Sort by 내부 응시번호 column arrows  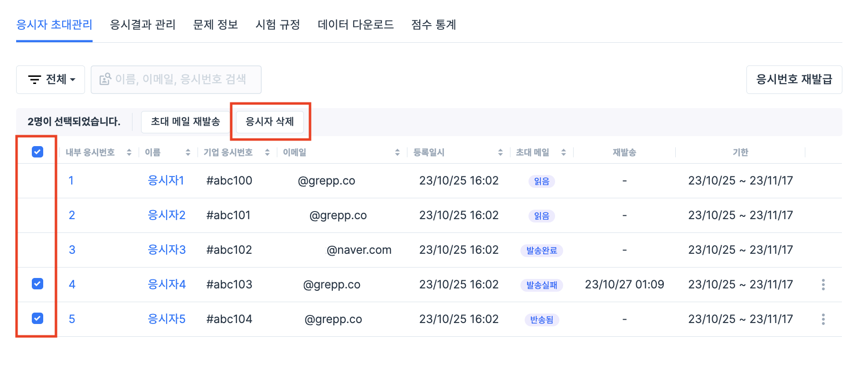pos(129,152)
